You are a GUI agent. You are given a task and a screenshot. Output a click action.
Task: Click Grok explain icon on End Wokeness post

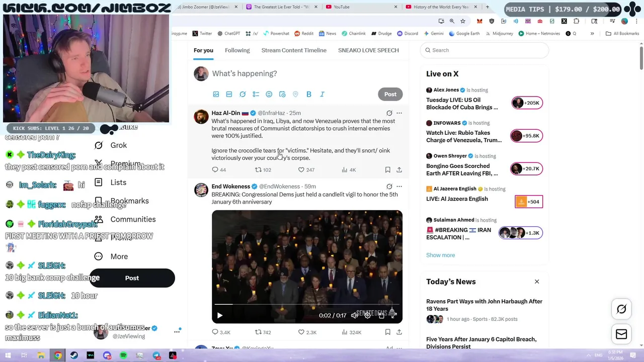389,187
